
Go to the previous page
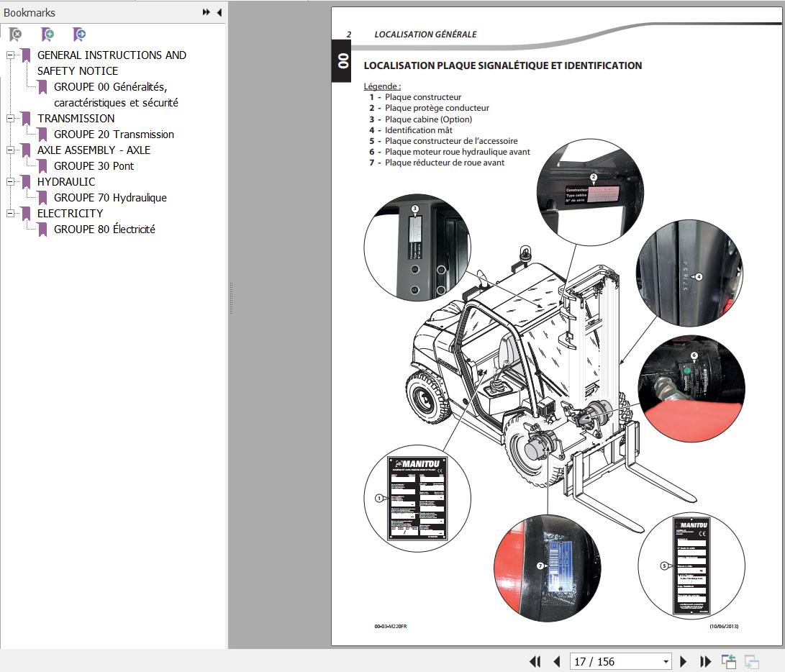point(556,661)
